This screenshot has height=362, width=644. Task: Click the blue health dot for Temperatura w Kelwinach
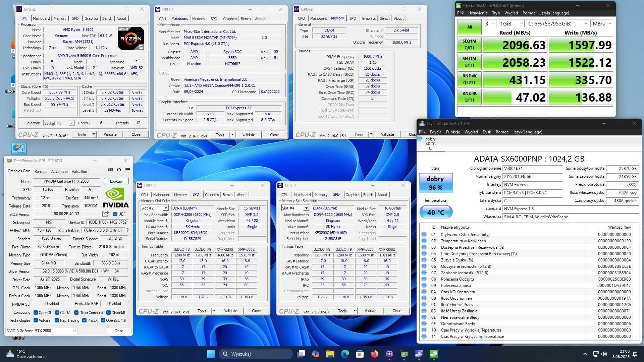click(x=424, y=241)
